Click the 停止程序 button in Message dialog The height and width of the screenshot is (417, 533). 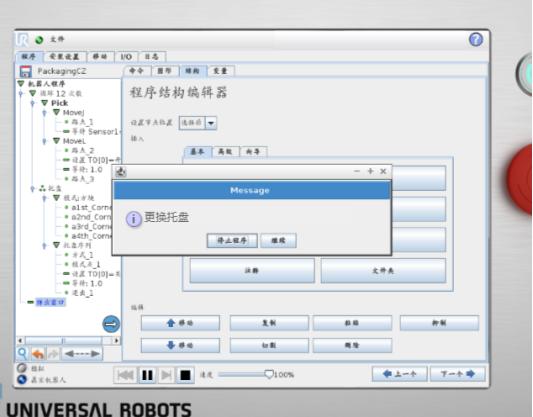coord(232,241)
